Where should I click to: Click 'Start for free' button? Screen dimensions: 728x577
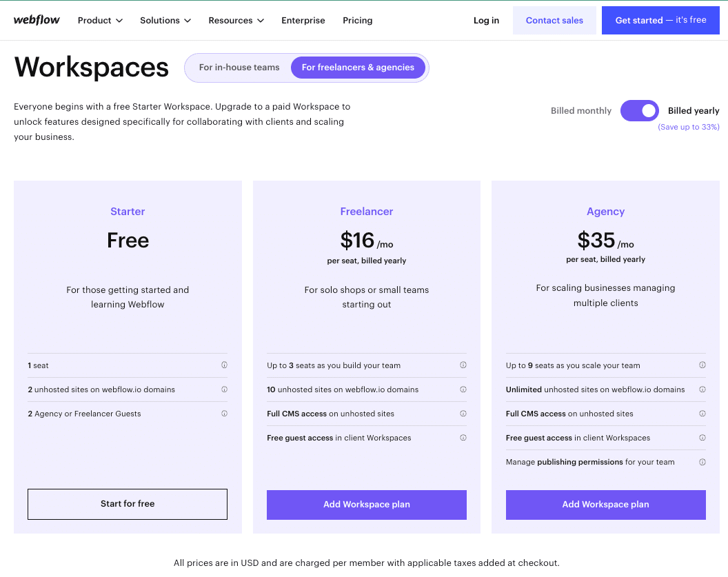click(x=128, y=504)
